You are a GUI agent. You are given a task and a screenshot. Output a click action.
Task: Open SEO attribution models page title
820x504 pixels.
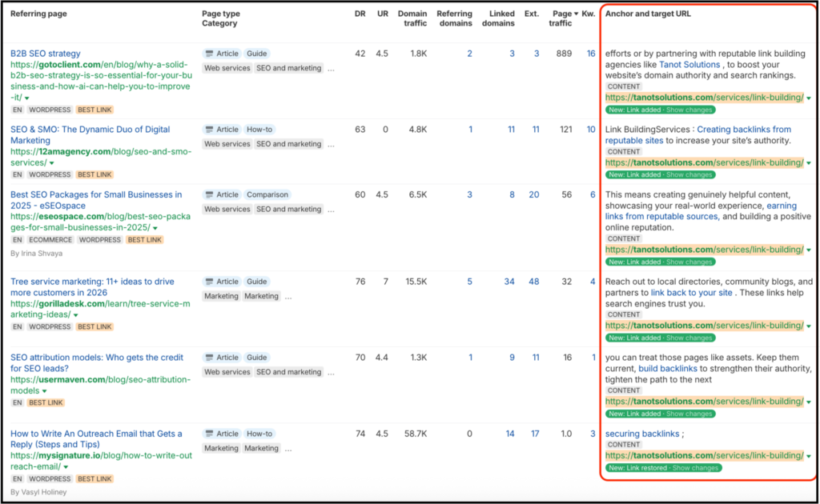tap(97, 363)
